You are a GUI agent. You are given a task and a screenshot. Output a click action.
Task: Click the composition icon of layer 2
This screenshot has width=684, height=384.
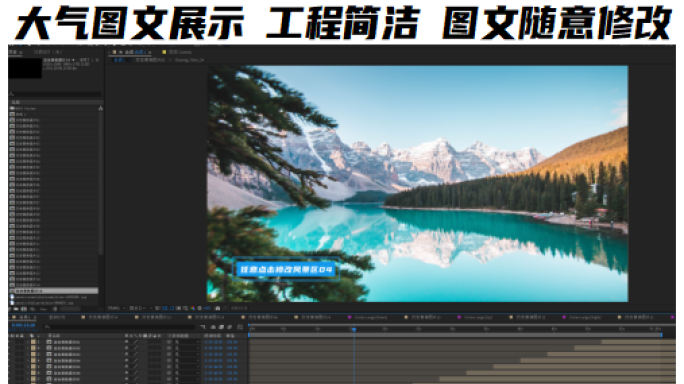click(x=49, y=348)
